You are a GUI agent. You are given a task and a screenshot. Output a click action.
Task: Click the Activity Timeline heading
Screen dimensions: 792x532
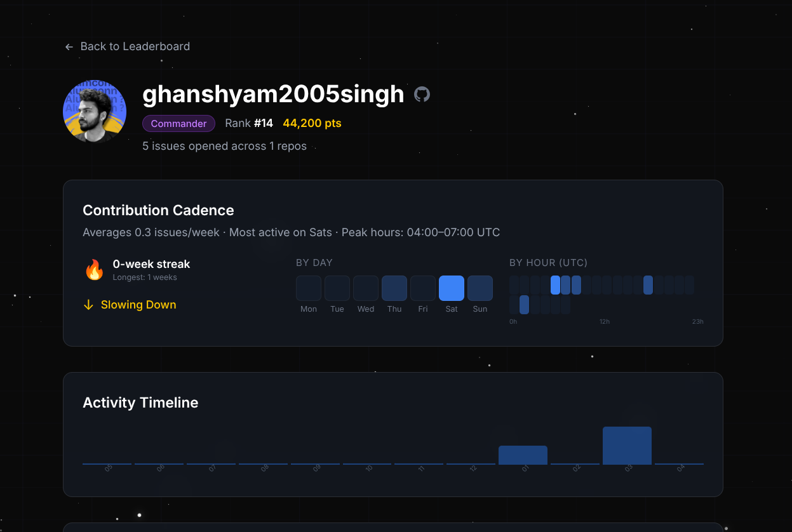(x=140, y=402)
